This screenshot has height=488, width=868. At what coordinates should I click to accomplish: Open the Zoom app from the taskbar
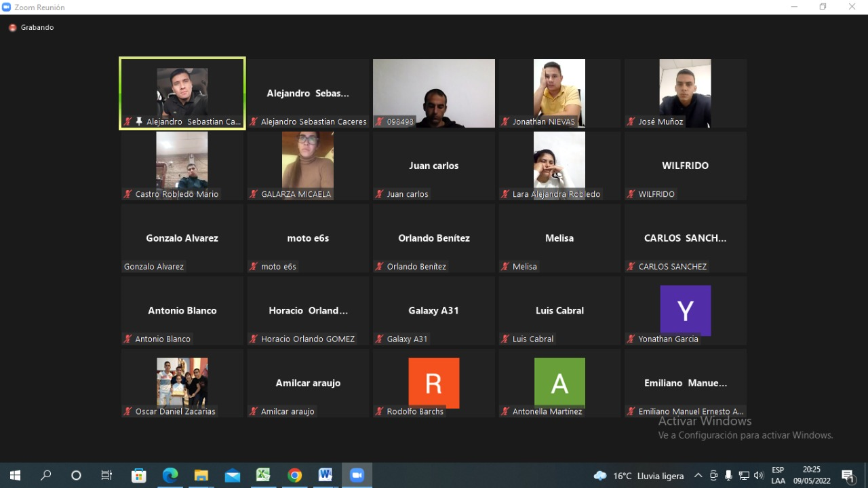tap(357, 475)
